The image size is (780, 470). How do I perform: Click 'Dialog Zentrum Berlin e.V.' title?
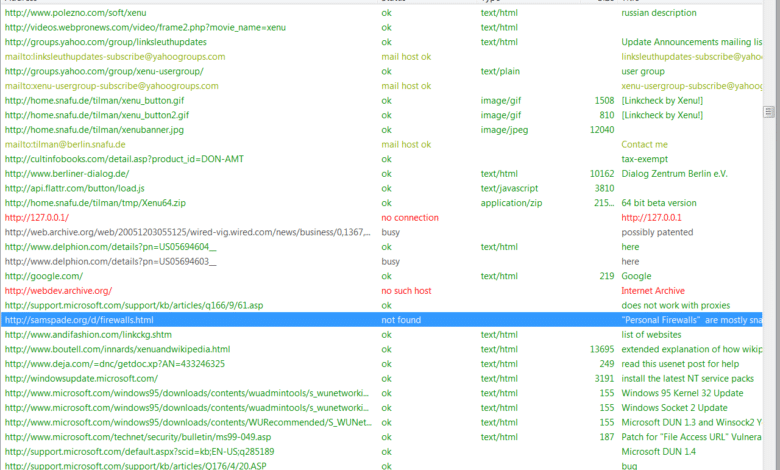coord(674,174)
